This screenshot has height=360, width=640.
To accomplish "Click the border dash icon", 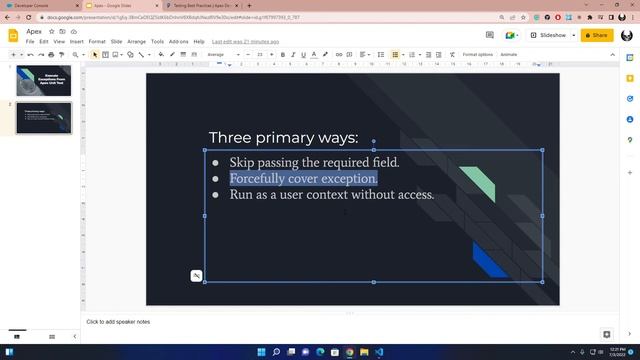I will [x=194, y=54].
